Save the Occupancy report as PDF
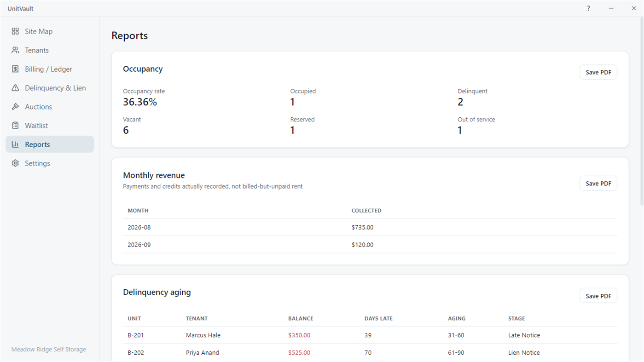Screen dimensions: 644x362 coord(598,72)
